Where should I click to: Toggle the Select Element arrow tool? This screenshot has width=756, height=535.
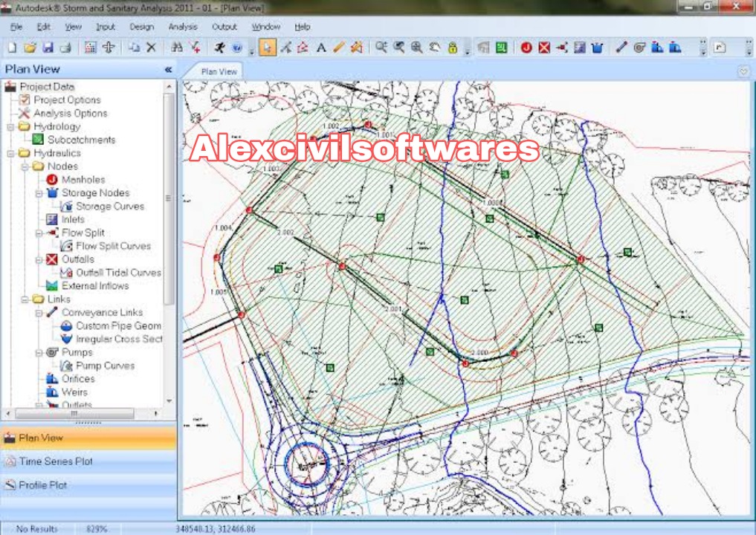pos(268,46)
